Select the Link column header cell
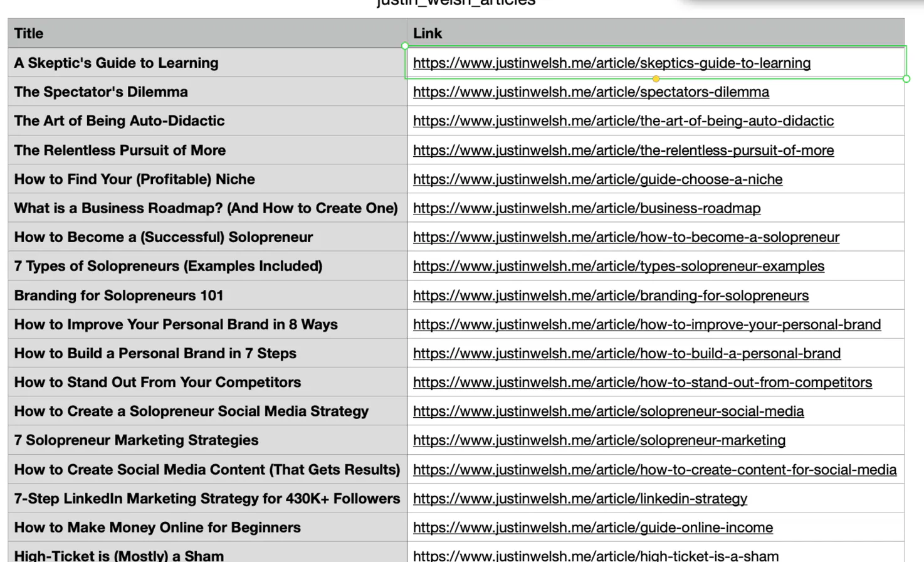Image resolution: width=924 pixels, height=562 pixels. pos(656,33)
